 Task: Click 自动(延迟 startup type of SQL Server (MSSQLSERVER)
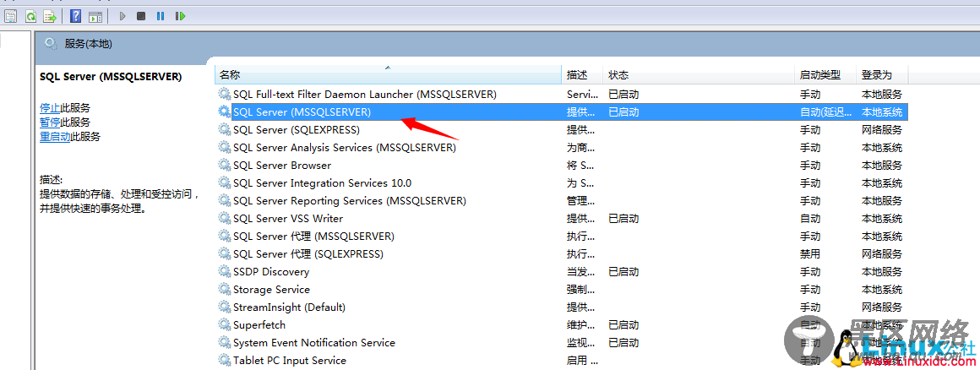coord(825,112)
